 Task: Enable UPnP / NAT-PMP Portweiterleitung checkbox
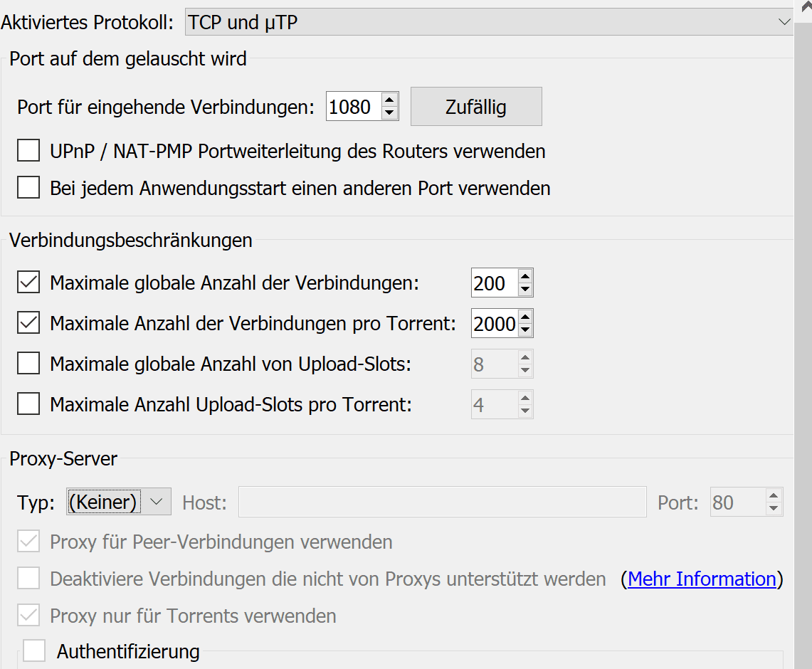(28, 150)
